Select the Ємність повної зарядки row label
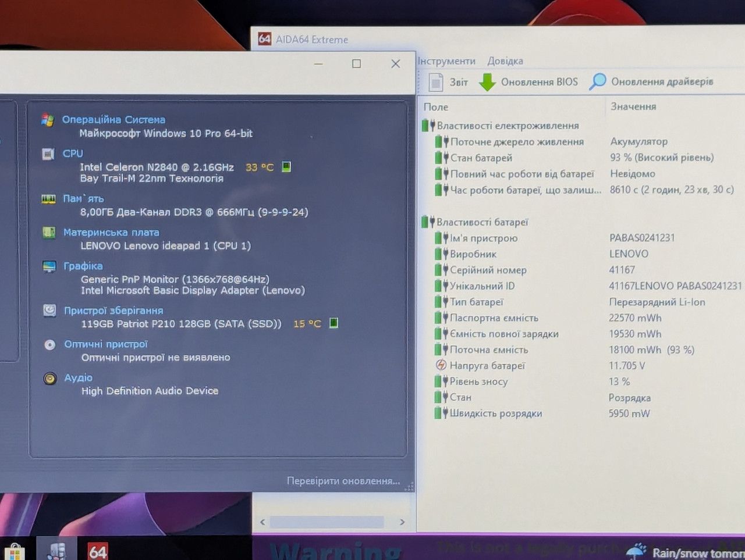Image resolution: width=745 pixels, height=560 pixels. 504,334
